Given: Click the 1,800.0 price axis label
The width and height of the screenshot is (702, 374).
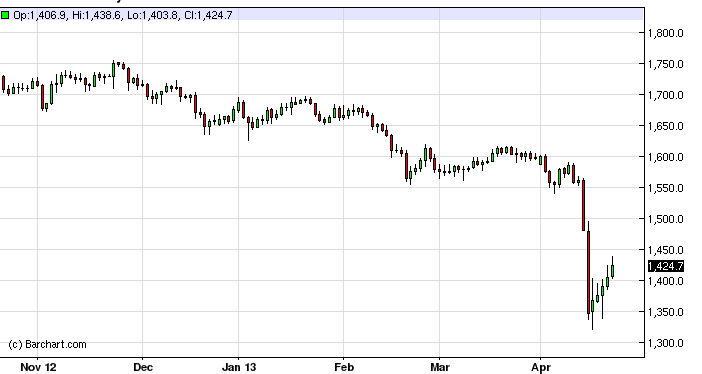Looking at the screenshot, I should pyautogui.click(x=666, y=33).
